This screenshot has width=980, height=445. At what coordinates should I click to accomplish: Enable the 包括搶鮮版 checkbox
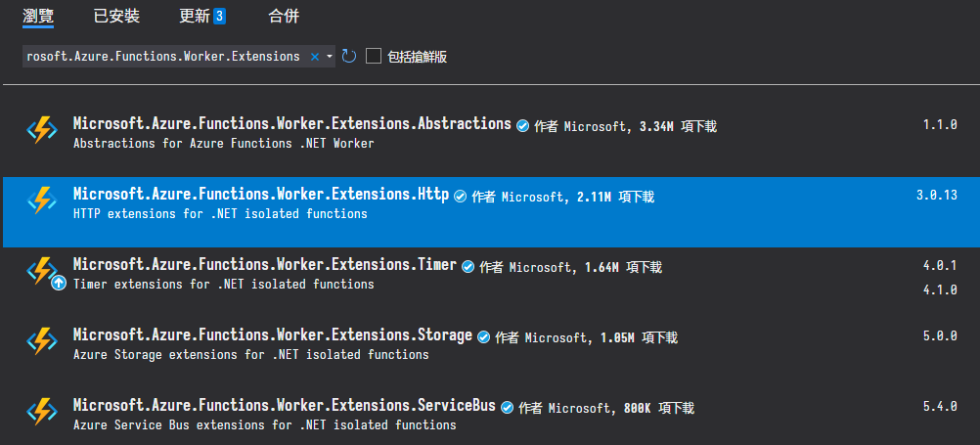point(374,57)
